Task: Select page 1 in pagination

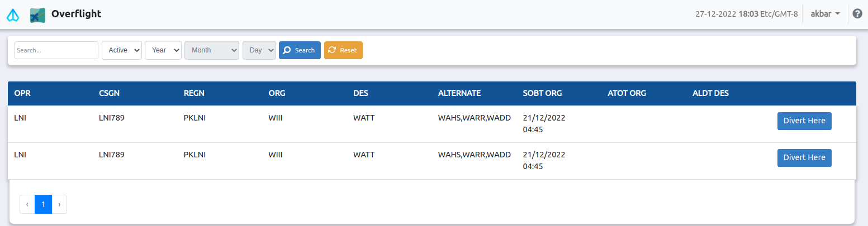Action: tap(43, 204)
